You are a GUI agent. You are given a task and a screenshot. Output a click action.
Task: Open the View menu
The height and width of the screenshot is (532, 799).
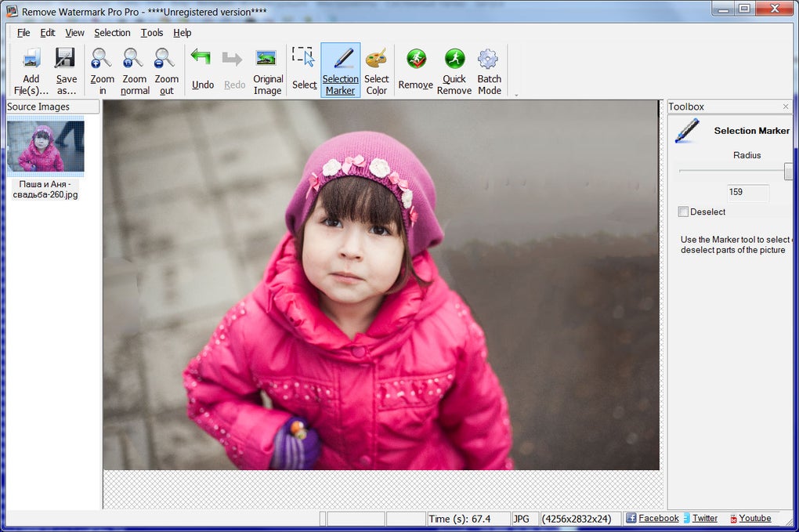point(74,33)
